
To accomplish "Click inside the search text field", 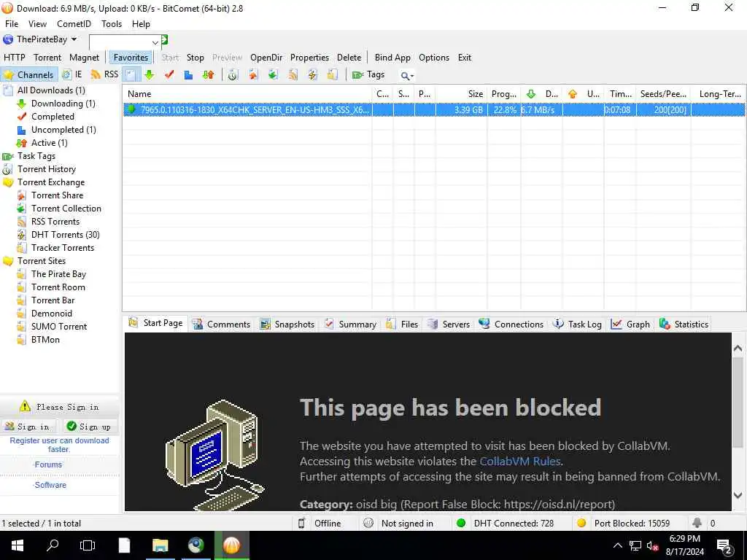I will click(x=119, y=42).
